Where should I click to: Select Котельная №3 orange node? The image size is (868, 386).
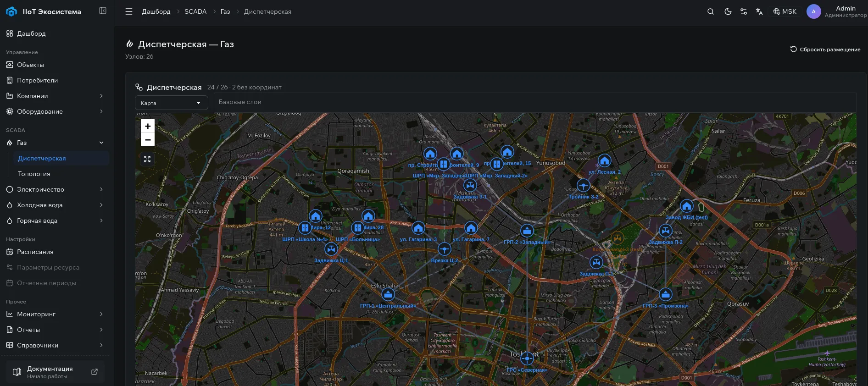tap(618, 238)
